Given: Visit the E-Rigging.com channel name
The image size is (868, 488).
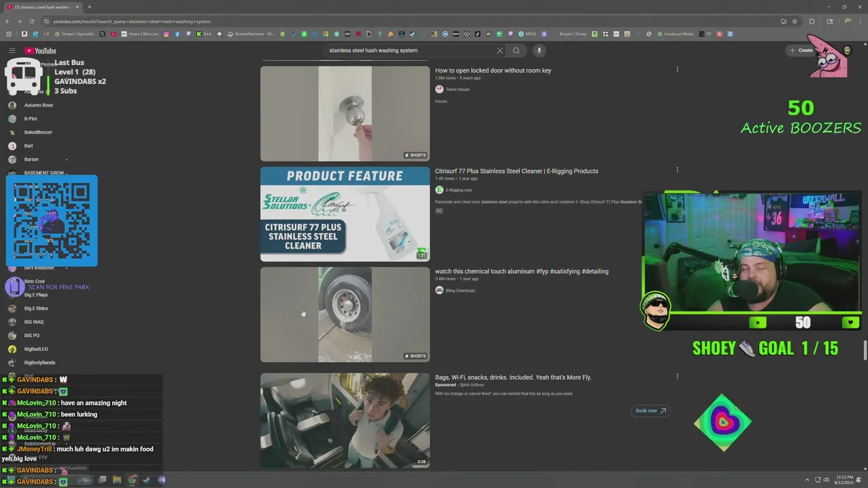Looking at the screenshot, I should pos(458,190).
